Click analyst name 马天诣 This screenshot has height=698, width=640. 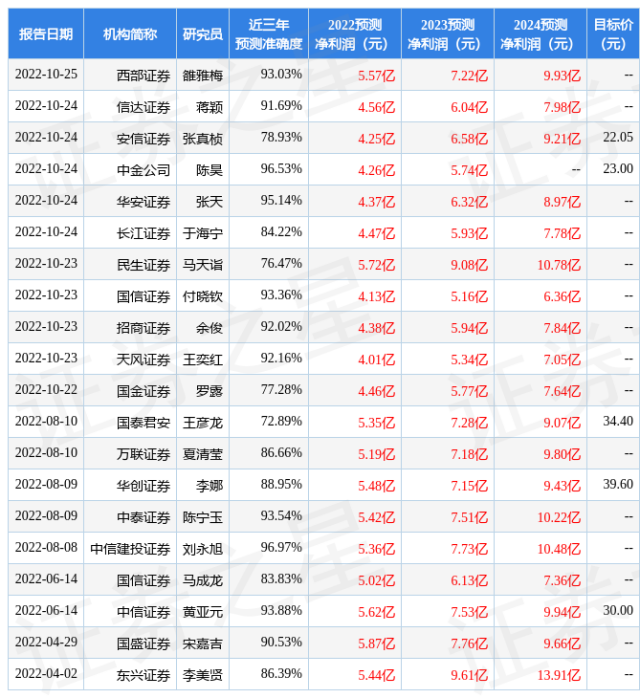coord(203,265)
